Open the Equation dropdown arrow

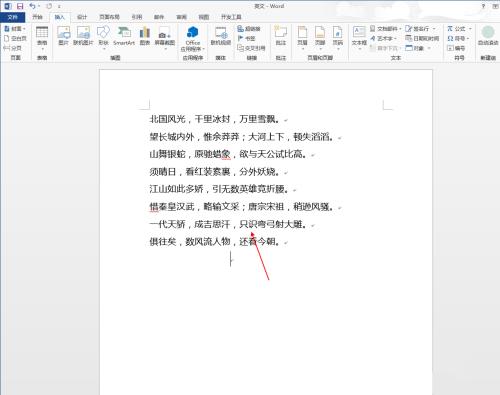(470, 29)
